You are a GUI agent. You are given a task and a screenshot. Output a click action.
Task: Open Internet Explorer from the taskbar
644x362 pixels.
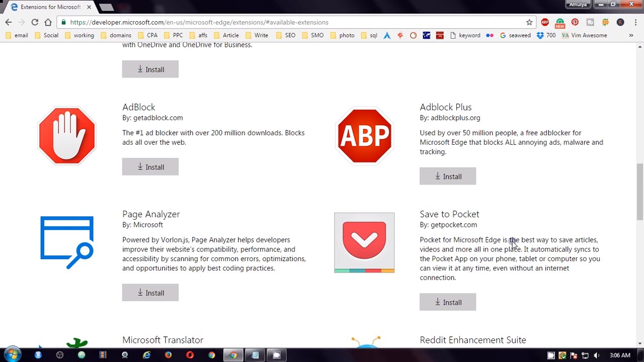point(146,355)
